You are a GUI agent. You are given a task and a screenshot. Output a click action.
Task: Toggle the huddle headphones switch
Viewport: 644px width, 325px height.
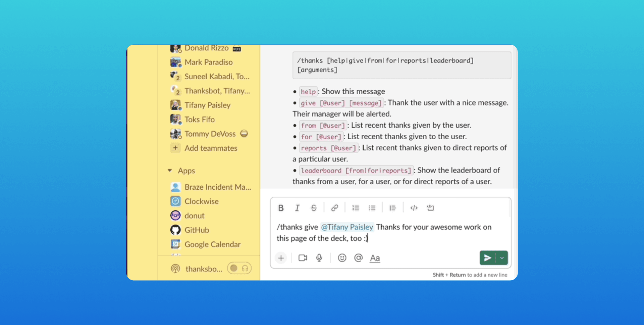[239, 268]
